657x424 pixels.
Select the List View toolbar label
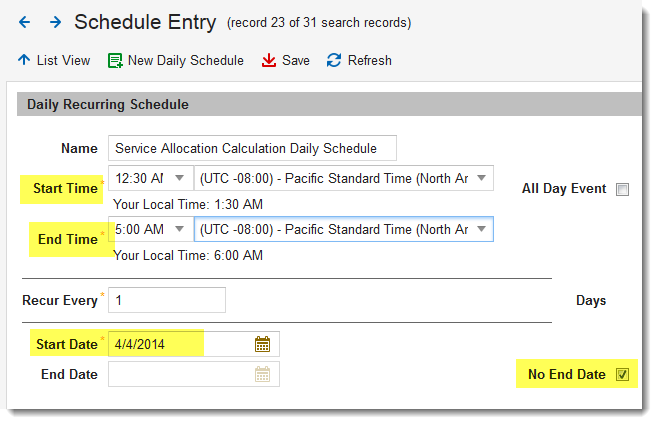63,60
